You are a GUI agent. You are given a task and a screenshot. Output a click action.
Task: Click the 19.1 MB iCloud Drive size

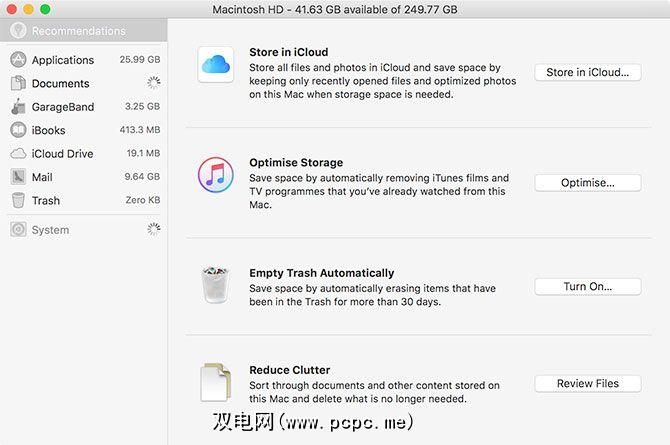pyautogui.click(x=143, y=153)
